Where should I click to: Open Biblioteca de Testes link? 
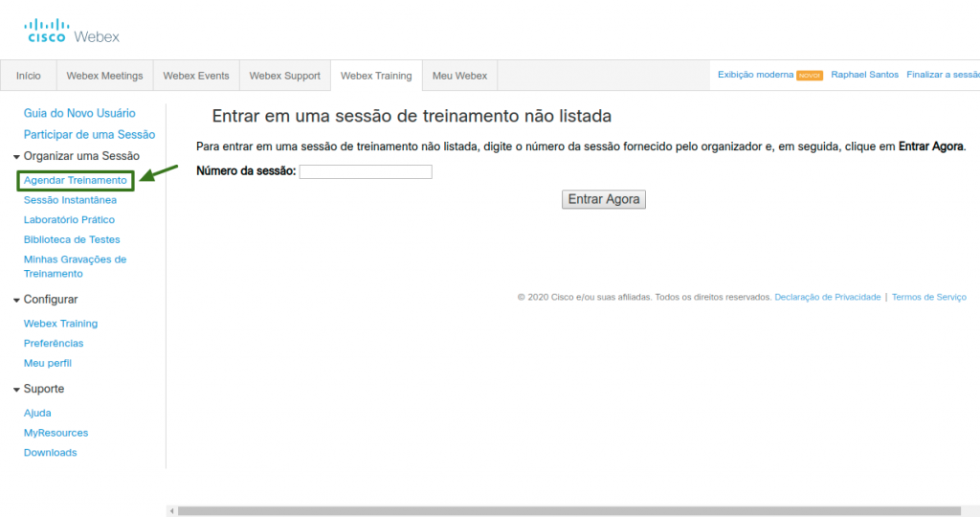(x=72, y=239)
